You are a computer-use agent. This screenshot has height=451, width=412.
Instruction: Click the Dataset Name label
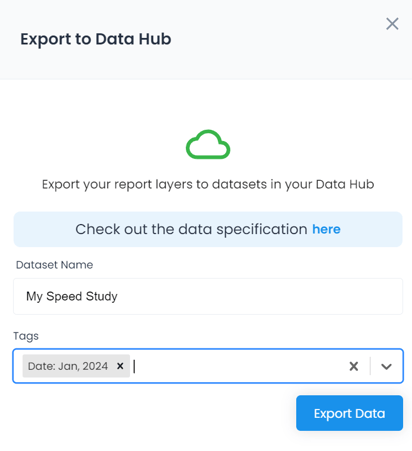click(x=54, y=265)
